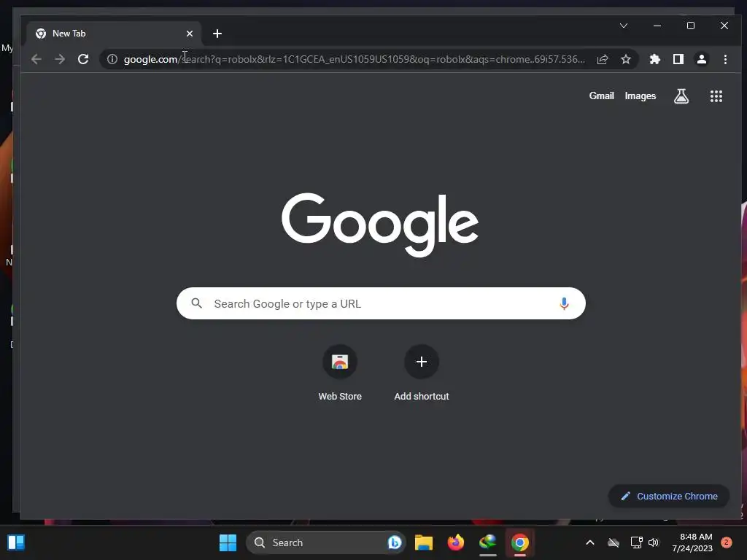This screenshot has width=747, height=560.
Task: Open Firefox from taskbar
Action: 456,542
